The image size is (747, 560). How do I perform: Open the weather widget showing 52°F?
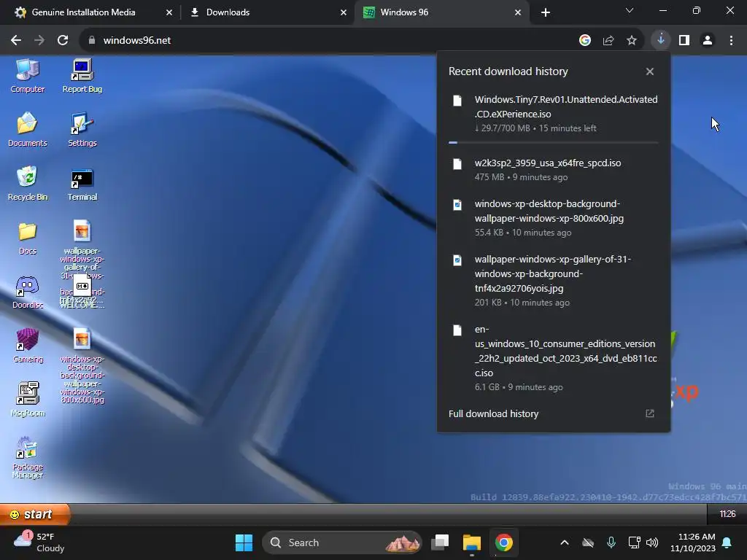pos(39,542)
